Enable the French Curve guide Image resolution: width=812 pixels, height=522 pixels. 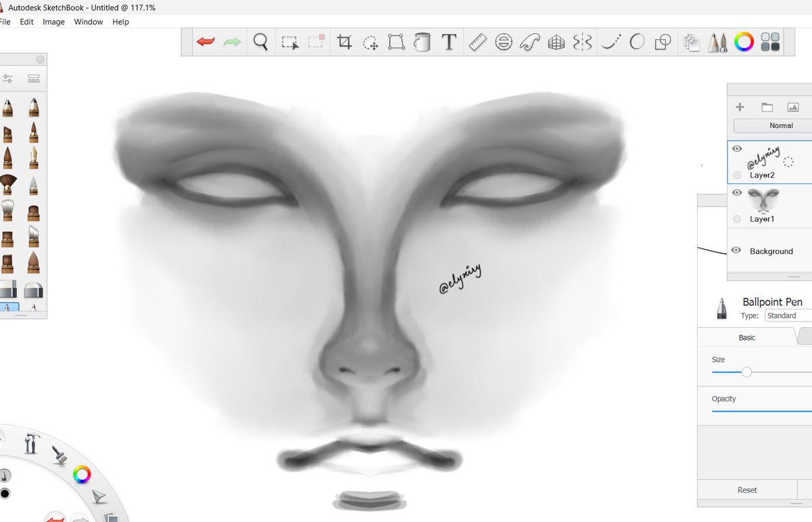[530, 42]
